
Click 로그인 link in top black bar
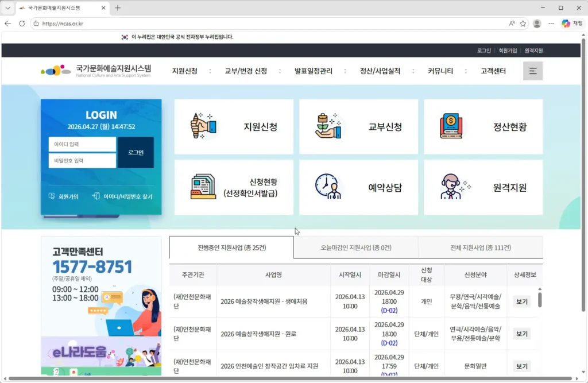(x=483, y=51)
